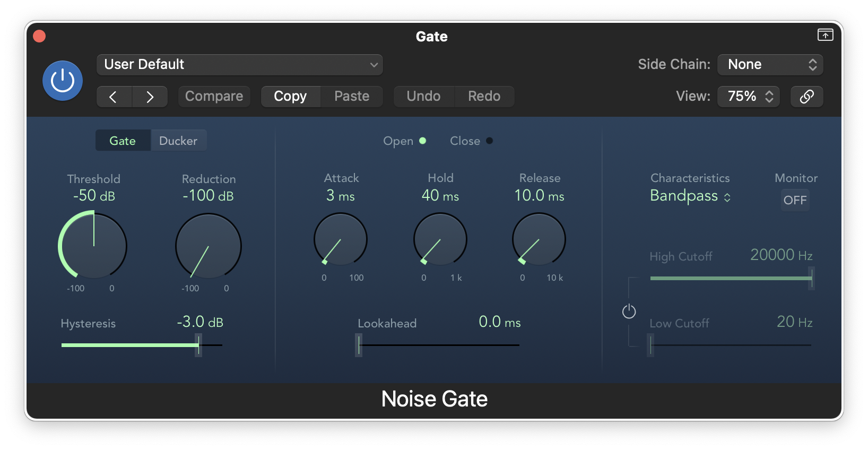Click the Lookahead slider handle

tap(359, 345)
